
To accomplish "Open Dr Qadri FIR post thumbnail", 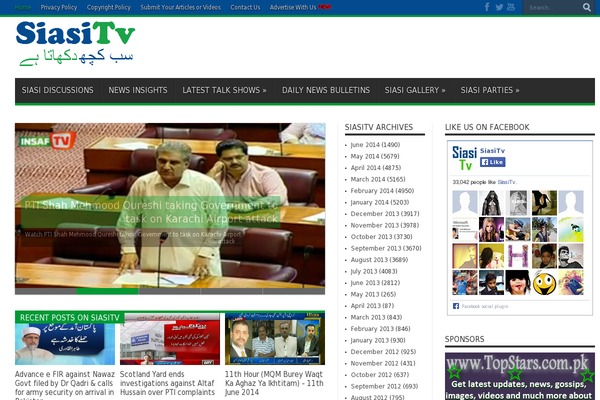I will pyautogui.click(x=65, y=338).
